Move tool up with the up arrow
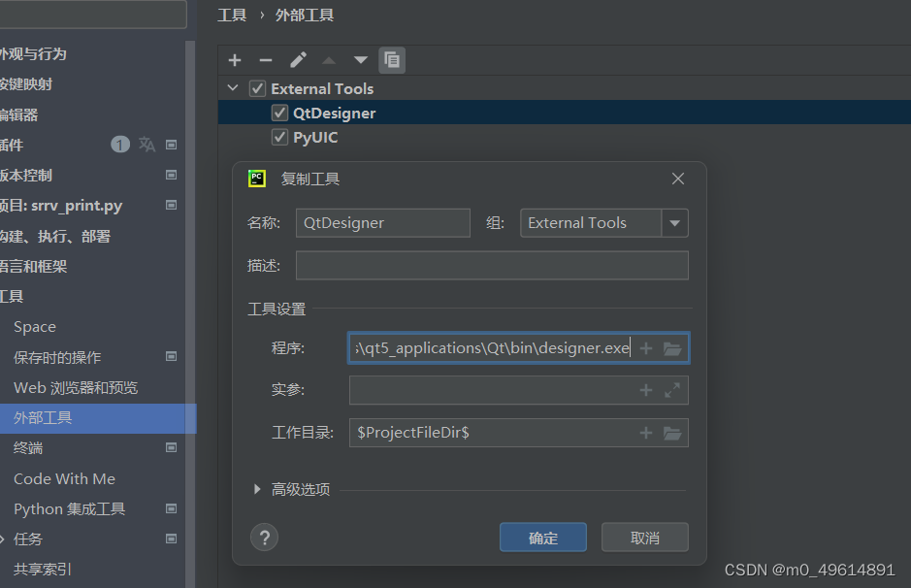The image size is (911, 588). 329,60
